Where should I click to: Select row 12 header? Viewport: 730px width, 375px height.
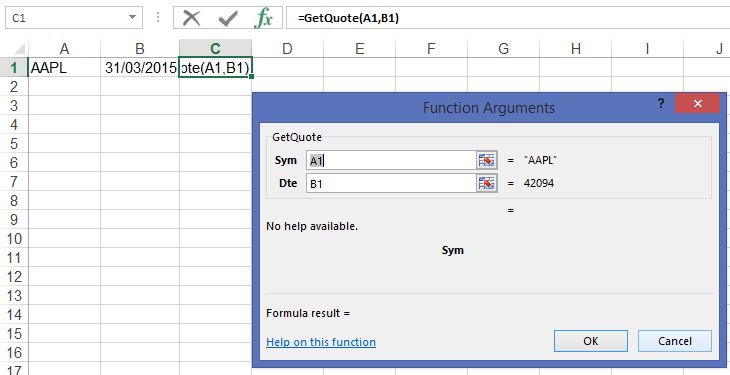click(14, 277)
